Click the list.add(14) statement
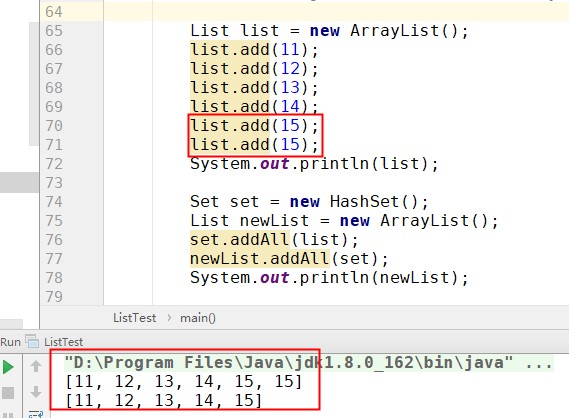 (254, 106)
